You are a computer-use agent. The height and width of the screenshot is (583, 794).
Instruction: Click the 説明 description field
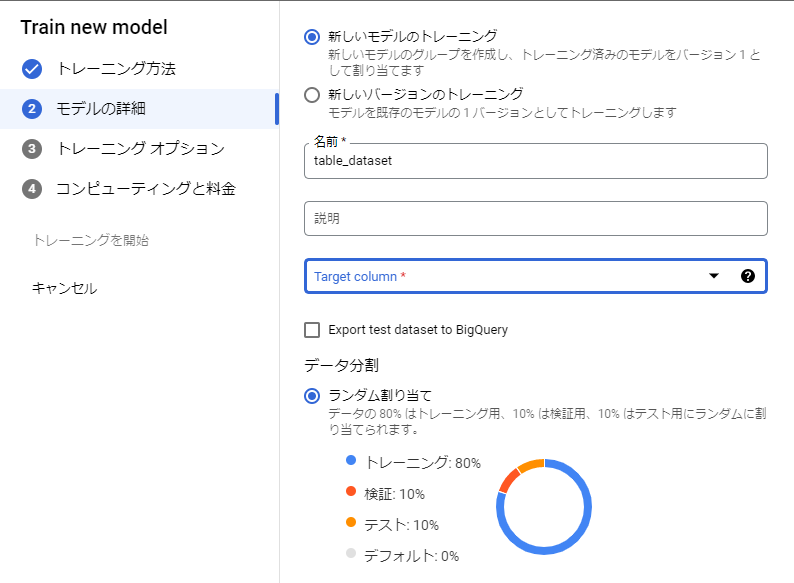[x=535, y=218]
